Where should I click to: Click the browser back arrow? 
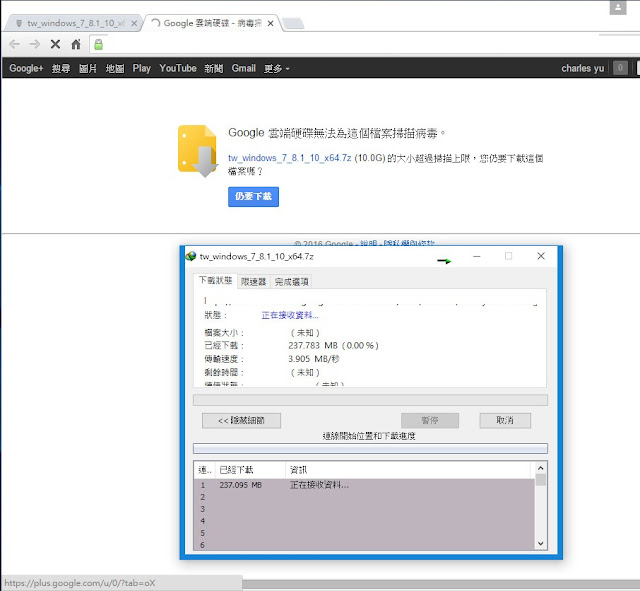point(14,44)
